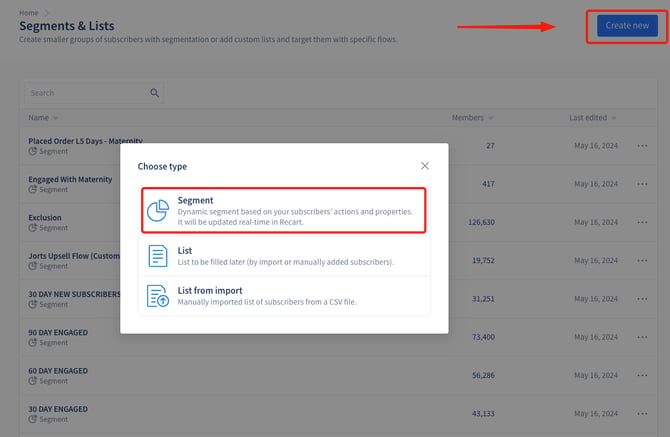
Task: Click the member count 31,251
Action: click(x=483, y=299)
